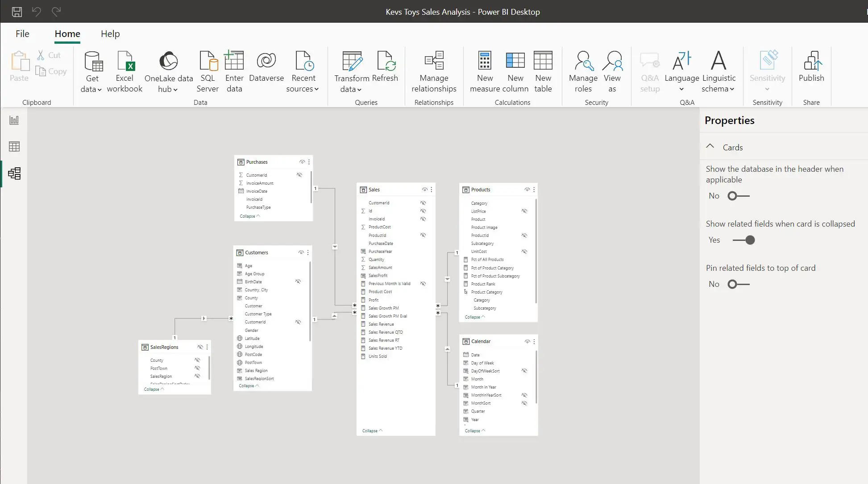This screenshot has height=484, width=868.
Task: Toggle Pin related fields to top
Action: [738, 284]
